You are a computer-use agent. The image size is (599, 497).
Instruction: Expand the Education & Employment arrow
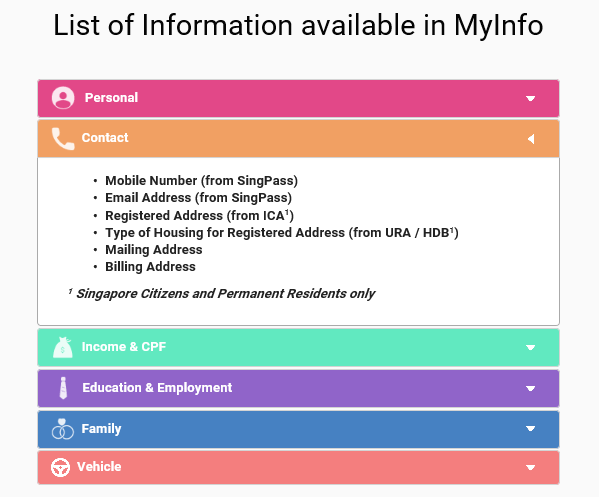530,389
